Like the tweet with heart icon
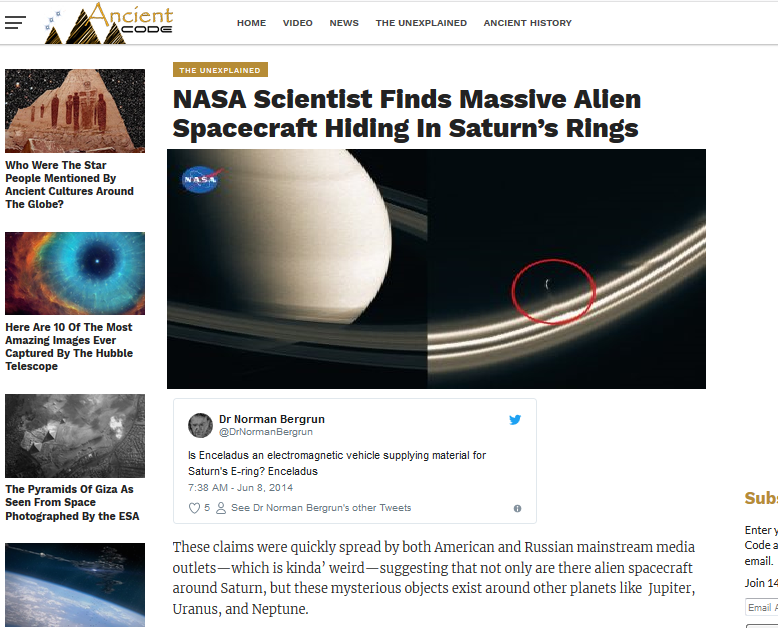 click(194, 508)
